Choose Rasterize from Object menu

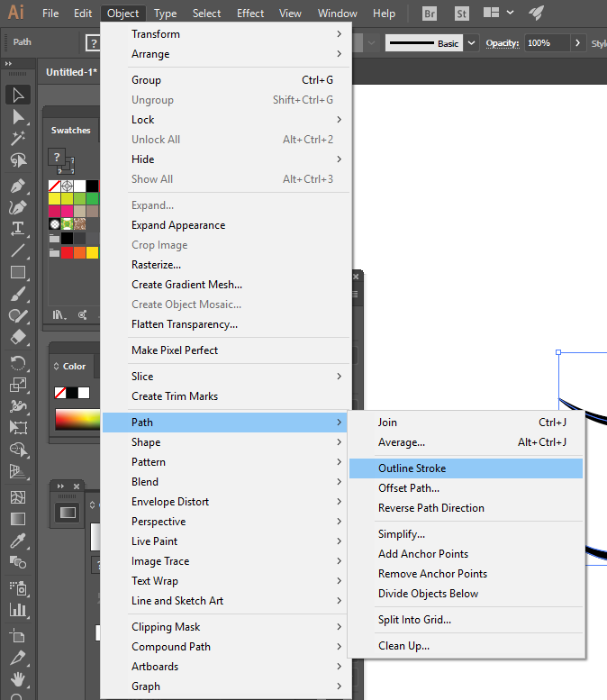226,265
